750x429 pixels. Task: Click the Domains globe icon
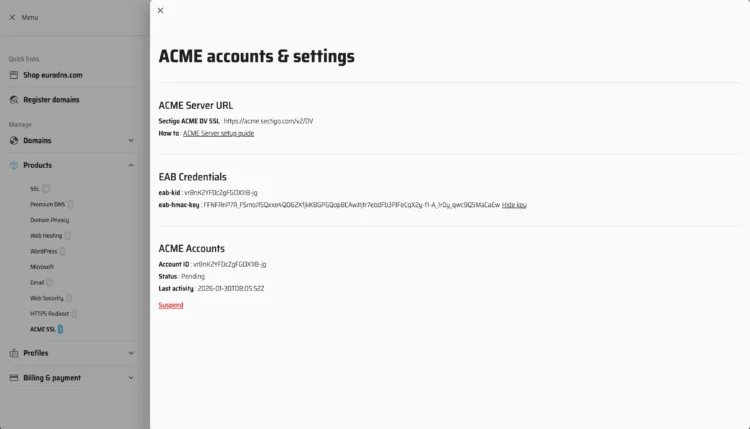(x=14, y=141)
